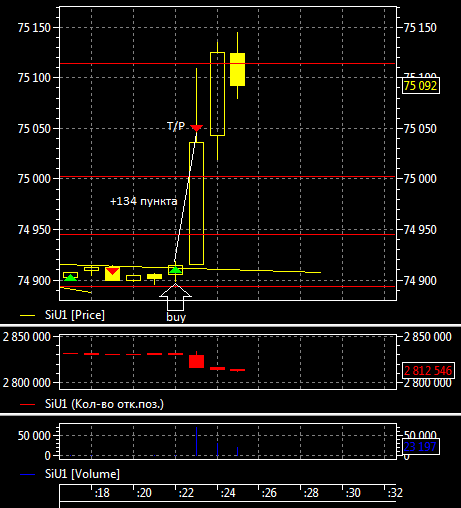Click the SiU1 [Volume] legend entry
Screen dimensions: 461x508
[82, 474]
